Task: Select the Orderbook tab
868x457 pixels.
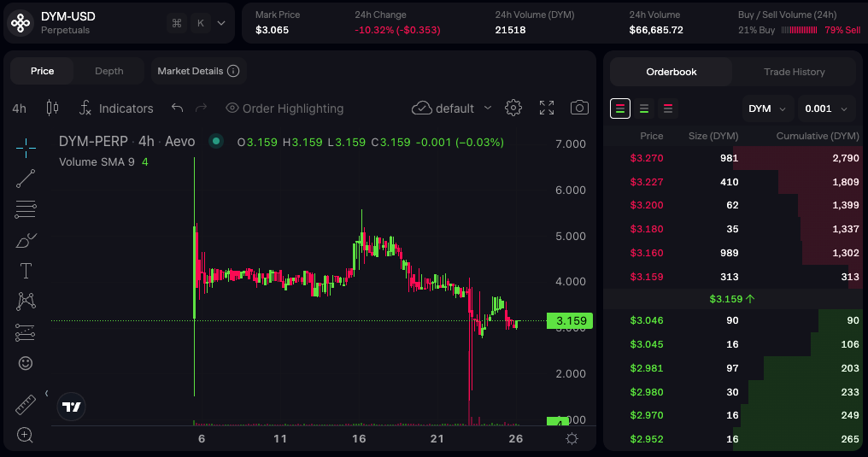Action: (x=671, y=72)
